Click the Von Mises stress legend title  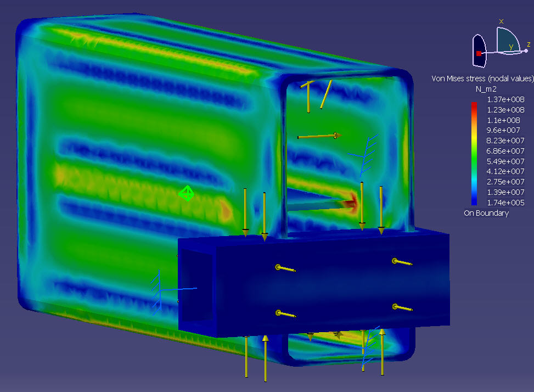pyautogui.click(x=482, y=79)
